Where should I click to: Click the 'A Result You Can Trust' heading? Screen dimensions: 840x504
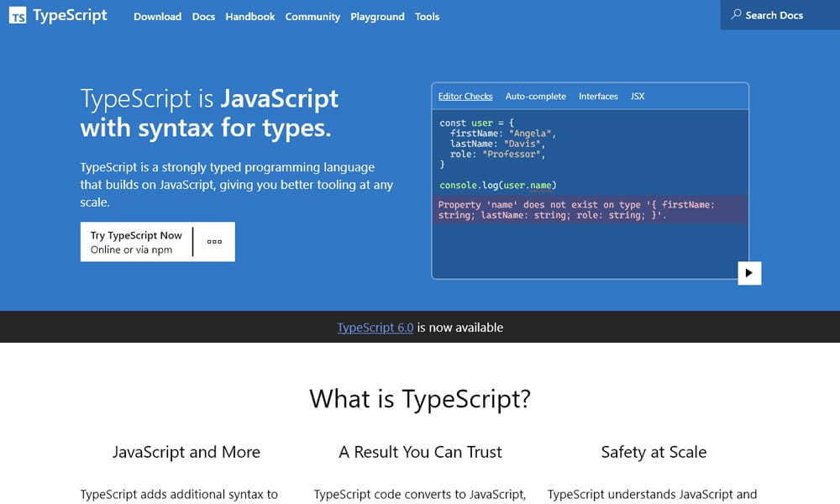click(x=420, y=452)
